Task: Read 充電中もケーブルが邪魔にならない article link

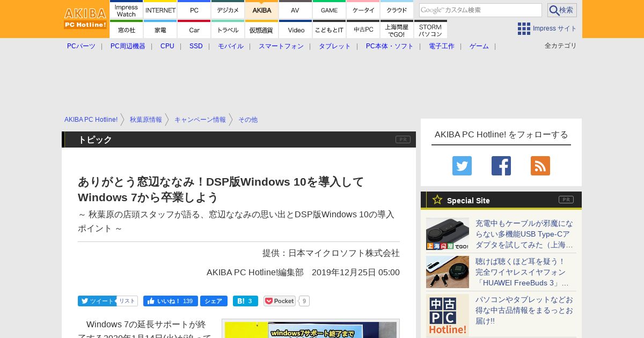Action: point(524,234)
